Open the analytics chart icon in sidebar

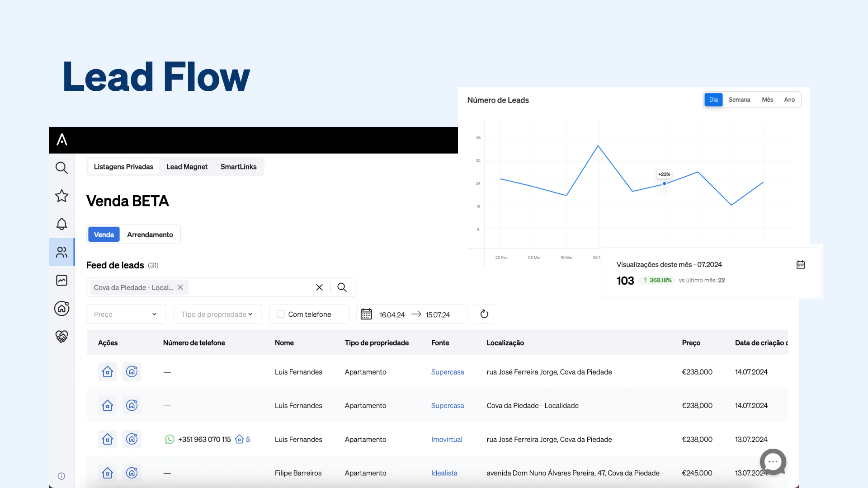[x=61, y=280]
